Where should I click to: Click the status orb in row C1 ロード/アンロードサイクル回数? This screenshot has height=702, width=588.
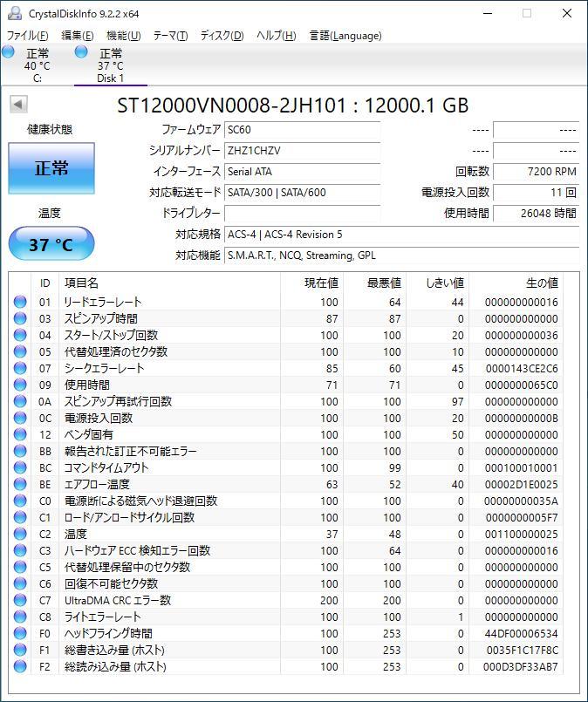[x=20, y=517]
